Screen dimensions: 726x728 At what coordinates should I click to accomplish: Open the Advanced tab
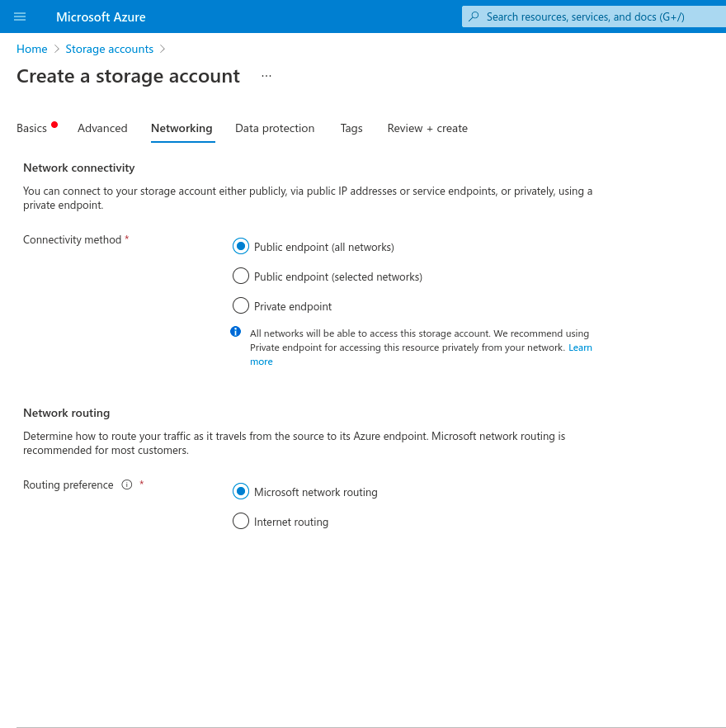click(x=102, y=129)
